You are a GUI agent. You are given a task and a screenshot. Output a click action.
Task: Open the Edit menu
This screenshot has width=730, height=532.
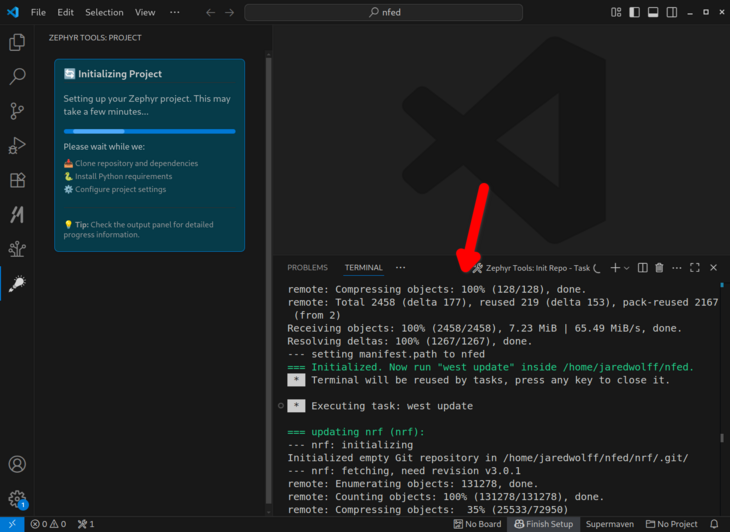point(66,13)
